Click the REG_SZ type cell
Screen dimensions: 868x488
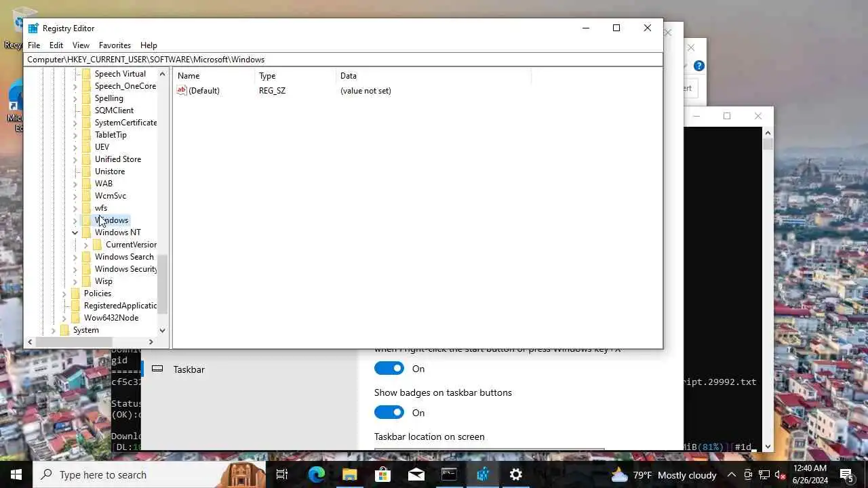click(x=272, y=91)
